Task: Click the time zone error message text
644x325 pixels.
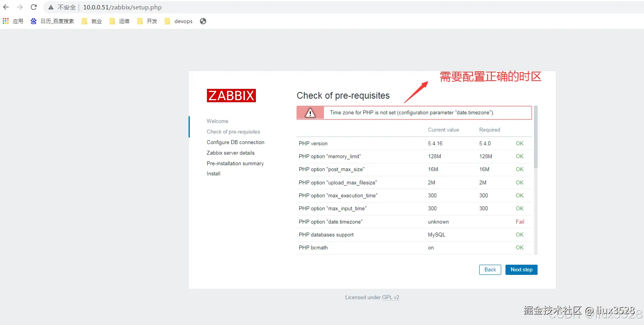Action: (x=412, y=112)
